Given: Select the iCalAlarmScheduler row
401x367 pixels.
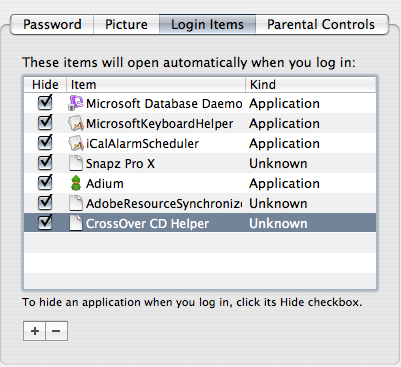Looking at the screenshot, I should click(200, 143).
